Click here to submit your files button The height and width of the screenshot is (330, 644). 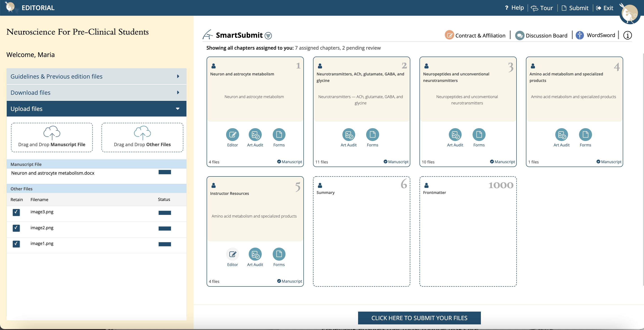419,318
